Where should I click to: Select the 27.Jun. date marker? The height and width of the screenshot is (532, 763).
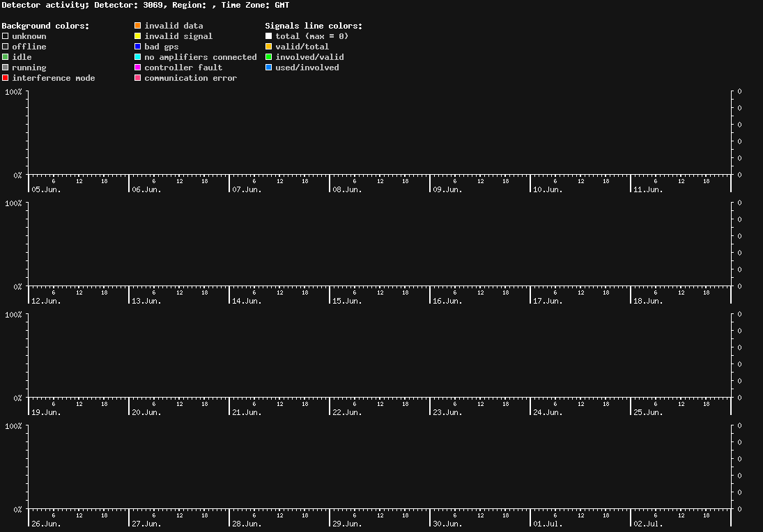point(146,524)
